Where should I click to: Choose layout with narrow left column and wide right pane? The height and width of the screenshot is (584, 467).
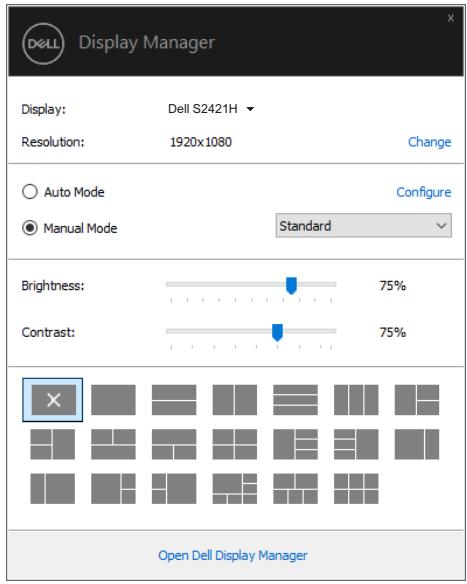click(53, 489)
